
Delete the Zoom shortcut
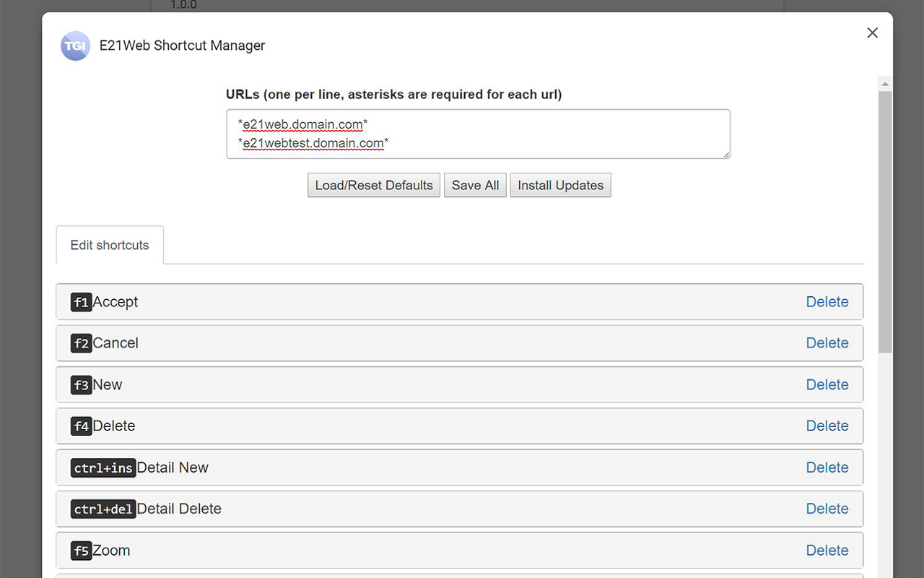[x=827, y=551]
